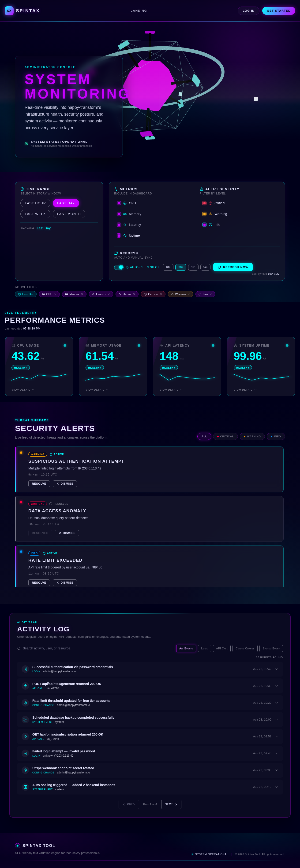Resolve the Suspicious Authentication Attempt alert
Viewport: 300px width, 868px height.
(39, 484)
